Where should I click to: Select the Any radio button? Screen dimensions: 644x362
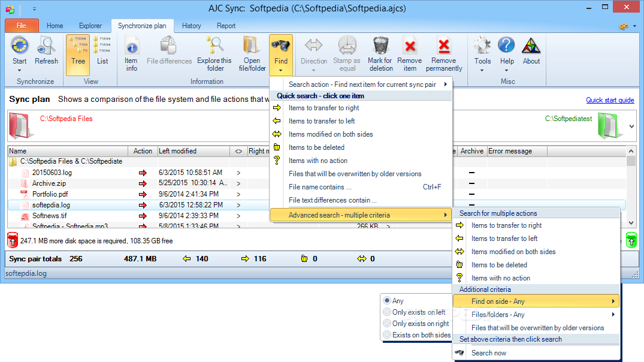pyautogui.click(x=387, y=301)
